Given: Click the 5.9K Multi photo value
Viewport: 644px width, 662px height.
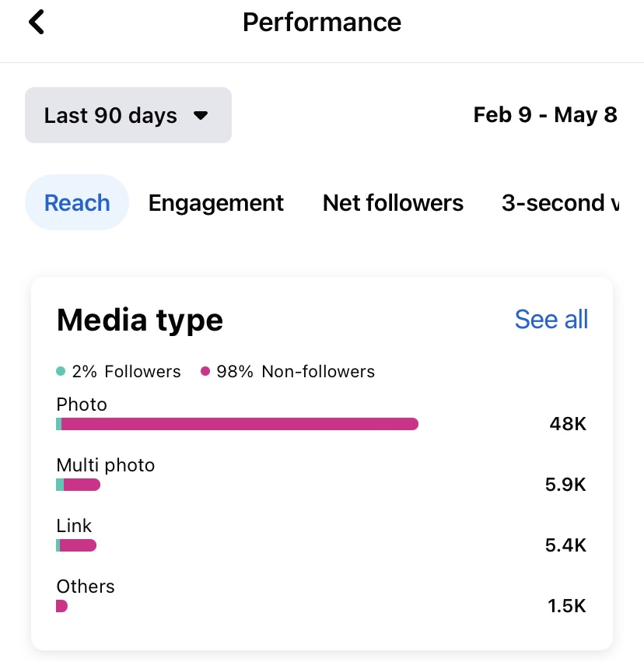Looking at the screenshot, I should 565,485.
